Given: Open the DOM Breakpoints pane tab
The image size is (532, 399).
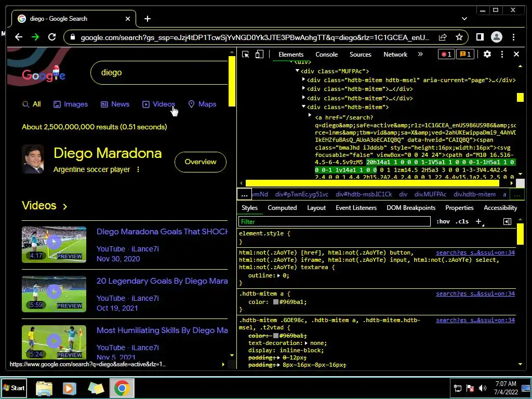Looking at the screenshot, I should (411, 208).
